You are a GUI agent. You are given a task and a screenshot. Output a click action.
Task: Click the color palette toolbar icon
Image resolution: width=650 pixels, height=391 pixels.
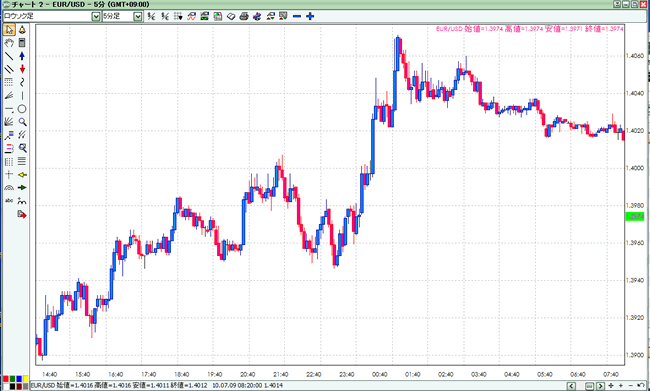[x=257, y=16]
